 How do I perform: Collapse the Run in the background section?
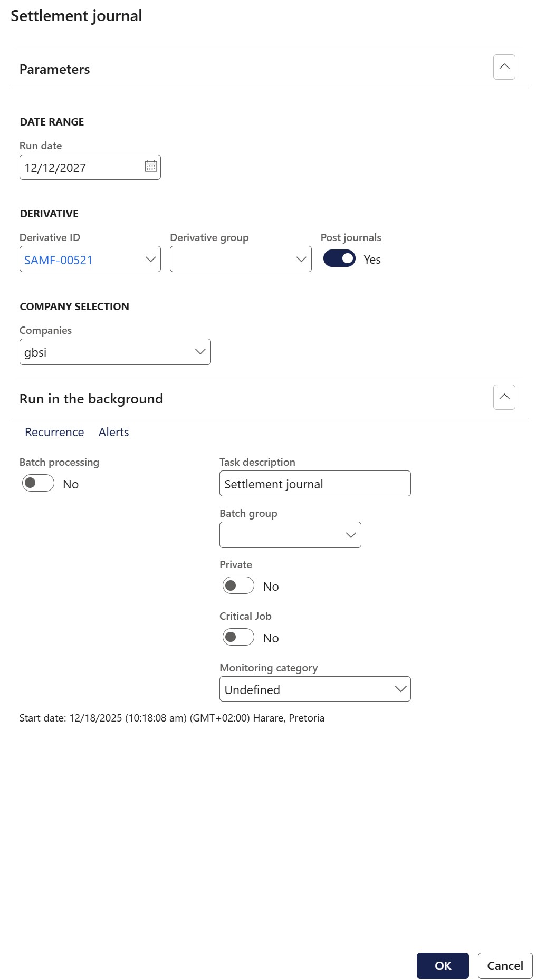(504, 397)
